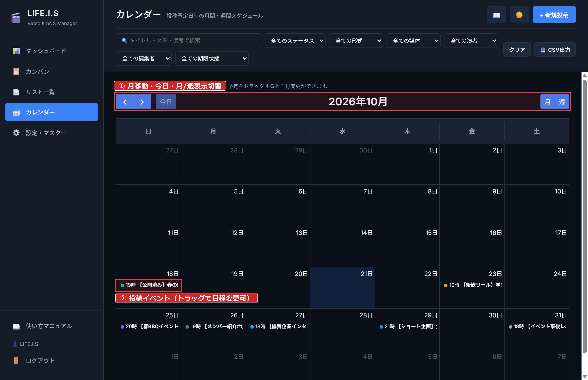This screenshot has width=588, height=380.
Task: Click the LIFE.I.S clapperboard logo
Action: click(x=16, y=17)
